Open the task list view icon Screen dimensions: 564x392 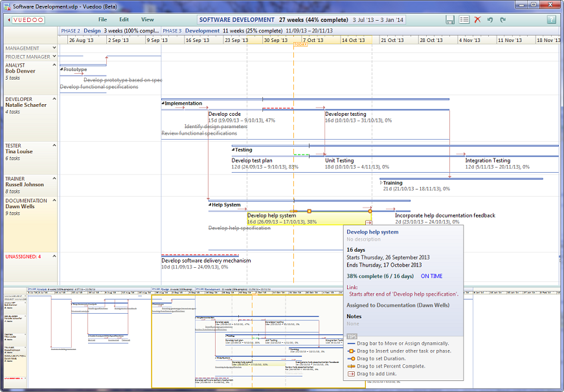pos(464,20)
